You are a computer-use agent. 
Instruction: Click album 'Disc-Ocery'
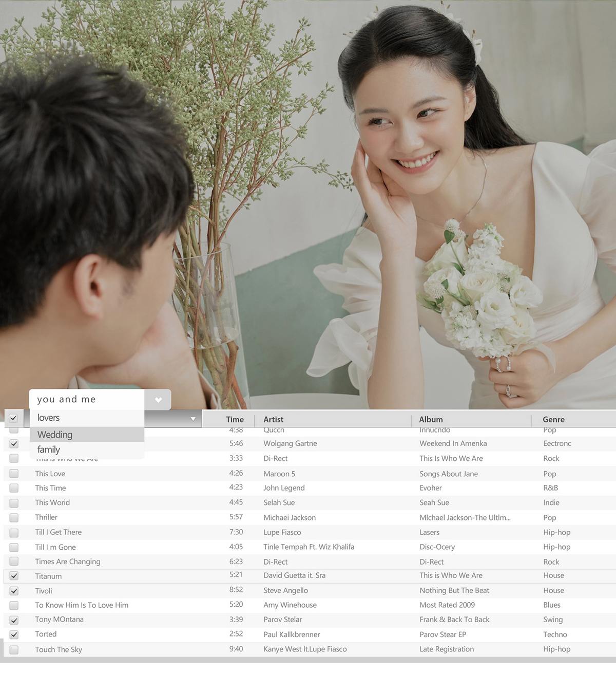[x=437, y=547]
